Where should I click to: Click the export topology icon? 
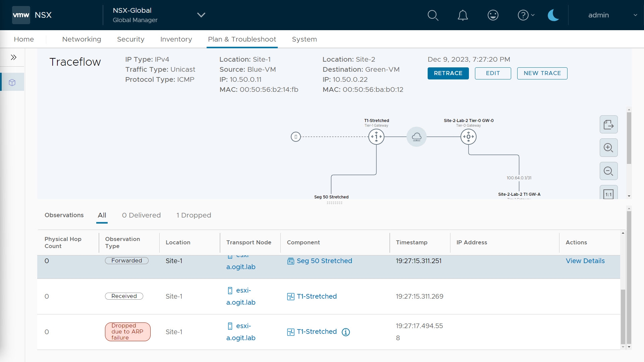608,125
